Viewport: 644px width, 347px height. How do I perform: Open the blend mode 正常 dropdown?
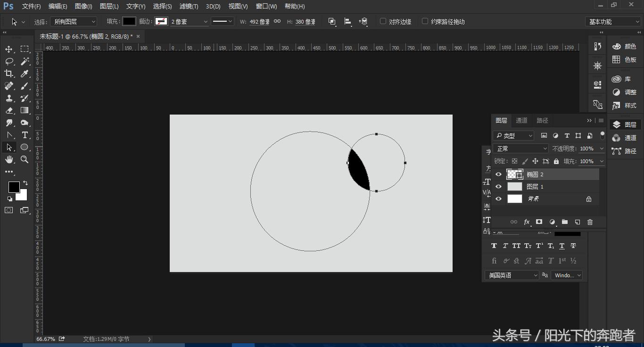521,149
